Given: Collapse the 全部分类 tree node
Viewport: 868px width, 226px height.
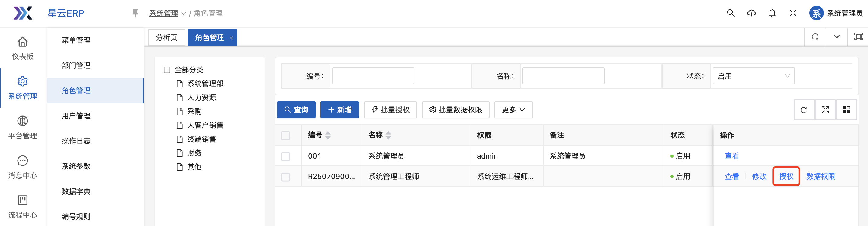Looking at the screenshot, I should [167, 70].
